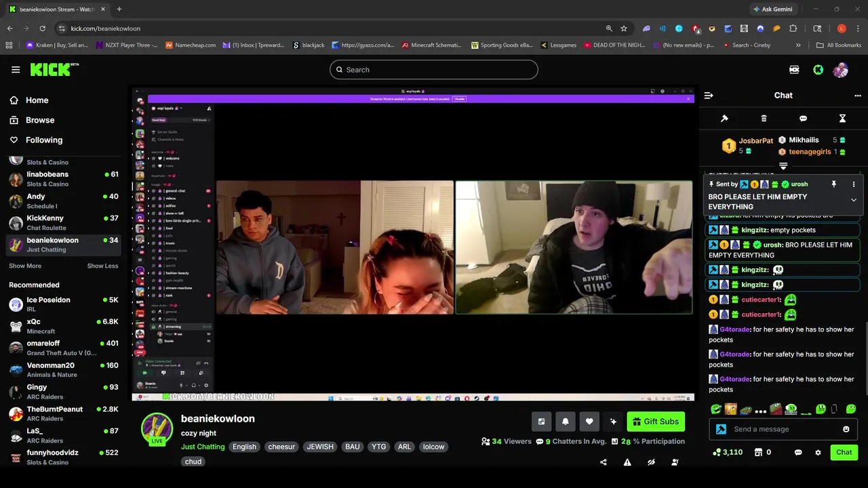
Task: Click the English tag
Action: [244, 447]
